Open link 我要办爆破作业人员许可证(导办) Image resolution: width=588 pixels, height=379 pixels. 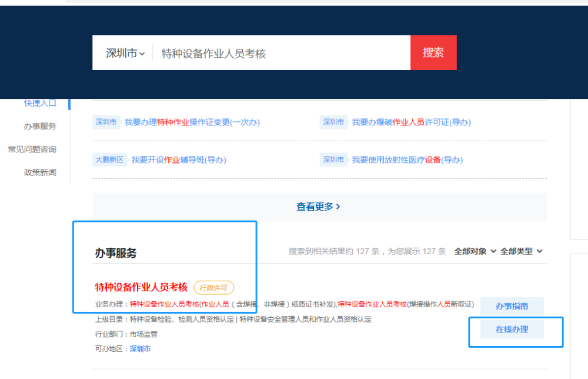click(x=412, y=122)
